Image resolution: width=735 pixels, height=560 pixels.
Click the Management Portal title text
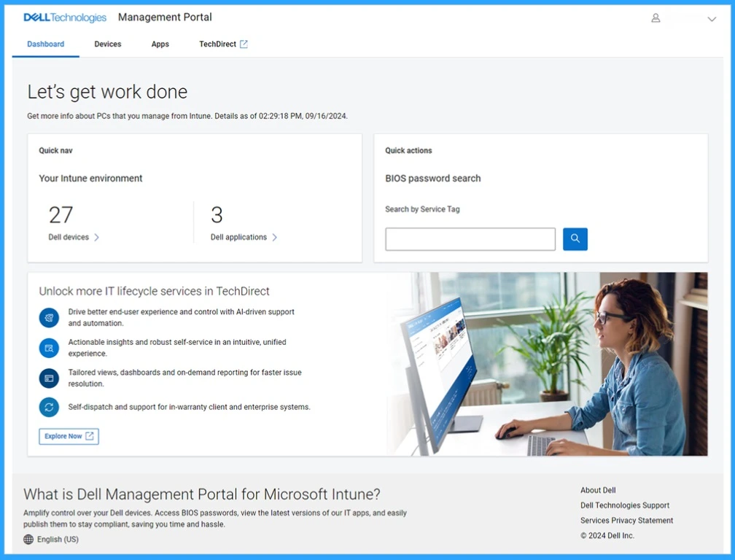(x=165, y=17)
